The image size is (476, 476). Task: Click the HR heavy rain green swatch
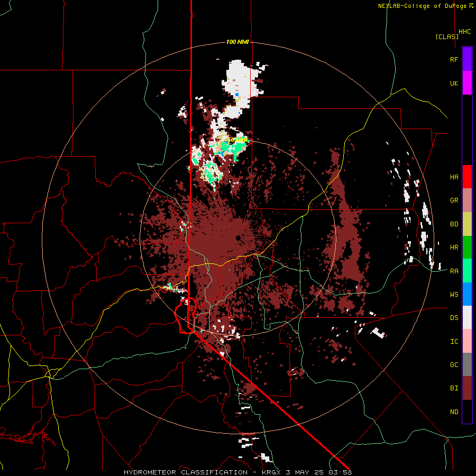pos(467,248)
